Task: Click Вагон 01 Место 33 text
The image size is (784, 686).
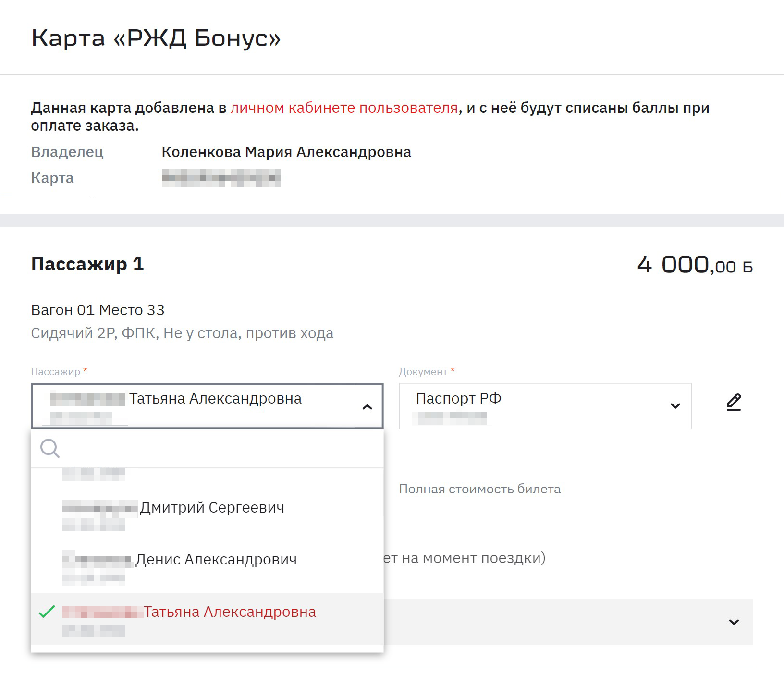Action: [x=98, y=310]
